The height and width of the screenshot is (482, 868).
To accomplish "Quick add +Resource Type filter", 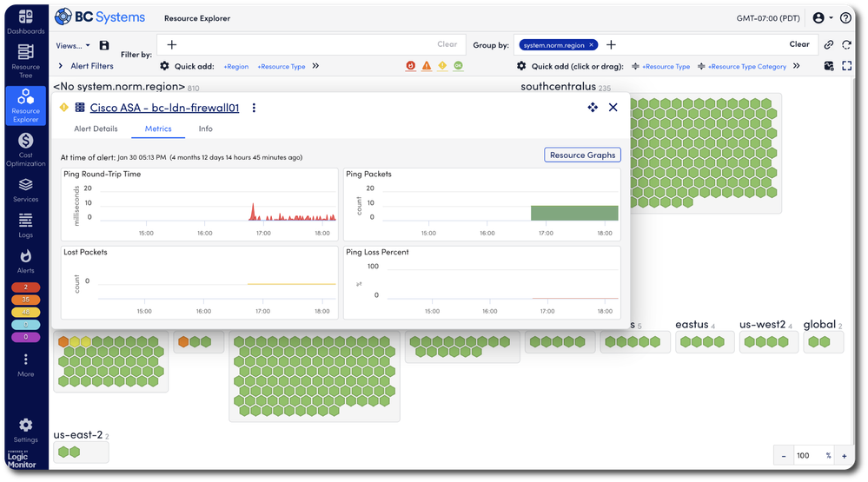I will [282, 66].
